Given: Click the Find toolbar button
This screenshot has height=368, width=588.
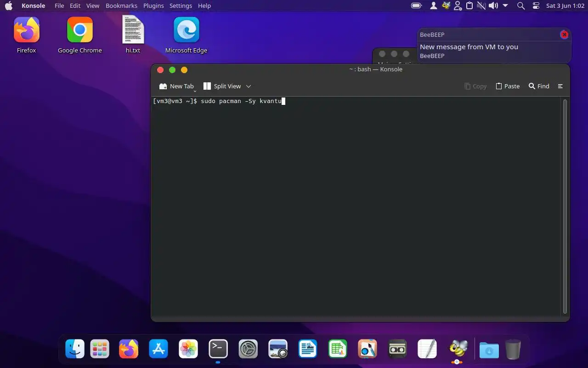Looking at the screenshot, I should coord(539,86).
